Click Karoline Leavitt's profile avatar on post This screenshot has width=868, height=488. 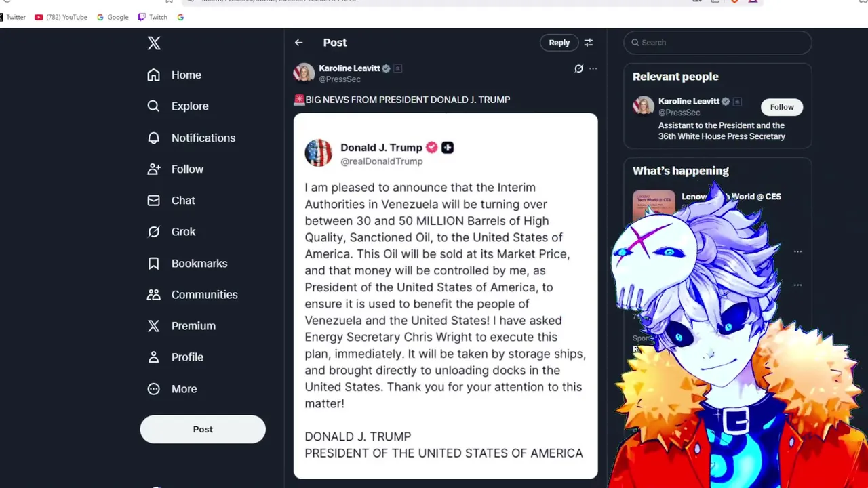[x=304, y=73]
